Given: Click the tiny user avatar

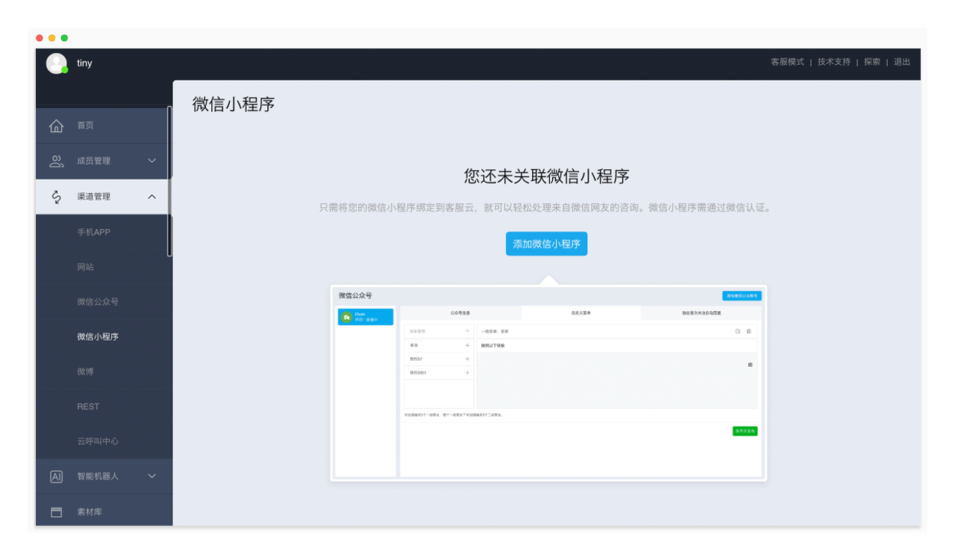Looking at the screenshot, I should coord(57,63).
